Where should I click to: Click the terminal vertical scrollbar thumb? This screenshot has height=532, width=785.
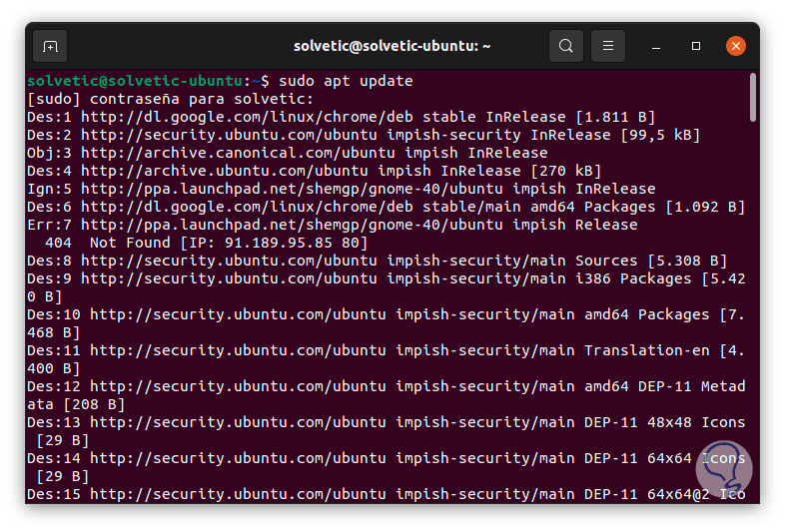(752, 96)
